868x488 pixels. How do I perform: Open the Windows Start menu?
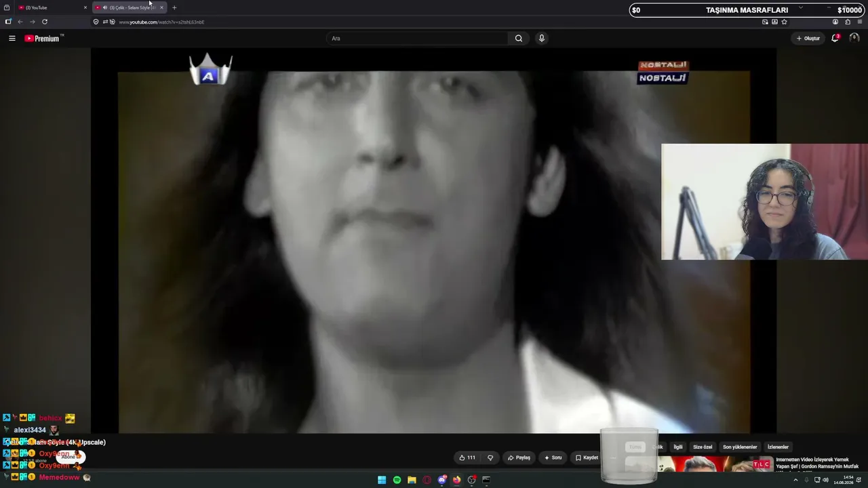point(382,480)
